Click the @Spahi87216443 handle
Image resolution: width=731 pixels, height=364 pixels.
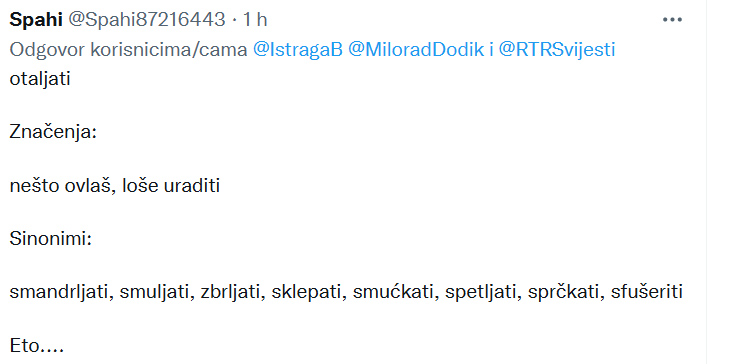pos(147,20)
